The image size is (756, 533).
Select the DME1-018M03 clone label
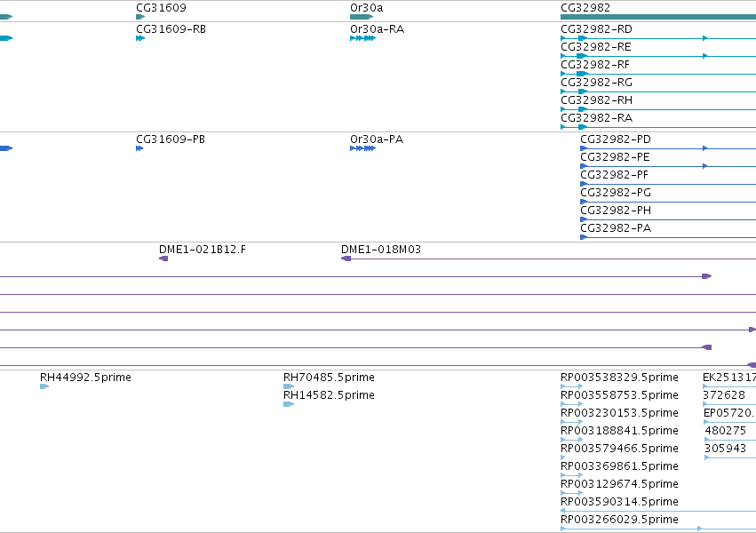381,250
